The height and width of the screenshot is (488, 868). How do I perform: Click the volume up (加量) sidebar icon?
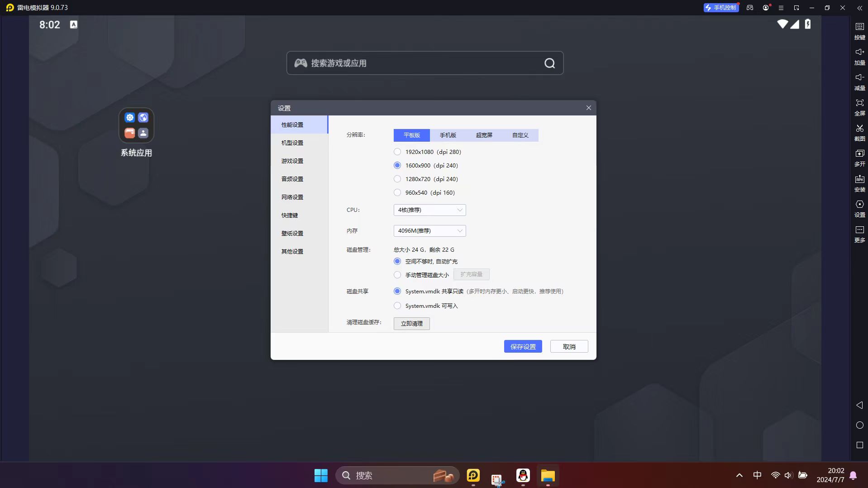(859, 53)
